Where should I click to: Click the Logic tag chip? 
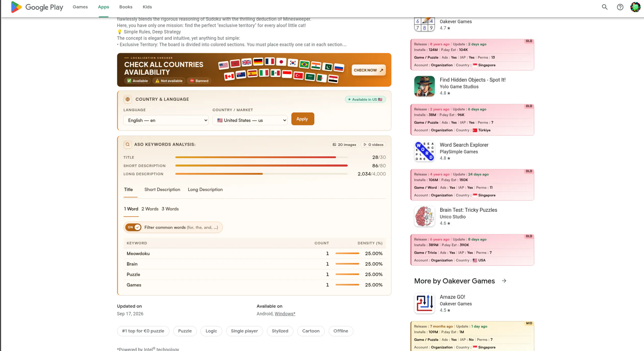(x=211, y=331)
